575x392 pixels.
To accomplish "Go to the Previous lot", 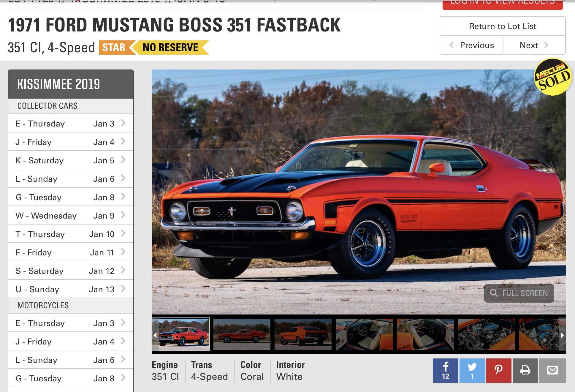I will (471, 45).
